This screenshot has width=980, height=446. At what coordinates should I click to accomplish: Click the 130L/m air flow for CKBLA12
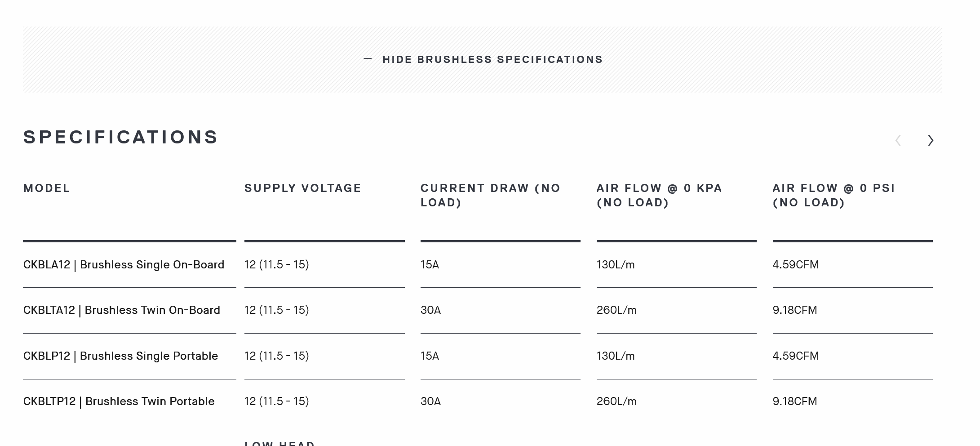click(x=616, y=265)
